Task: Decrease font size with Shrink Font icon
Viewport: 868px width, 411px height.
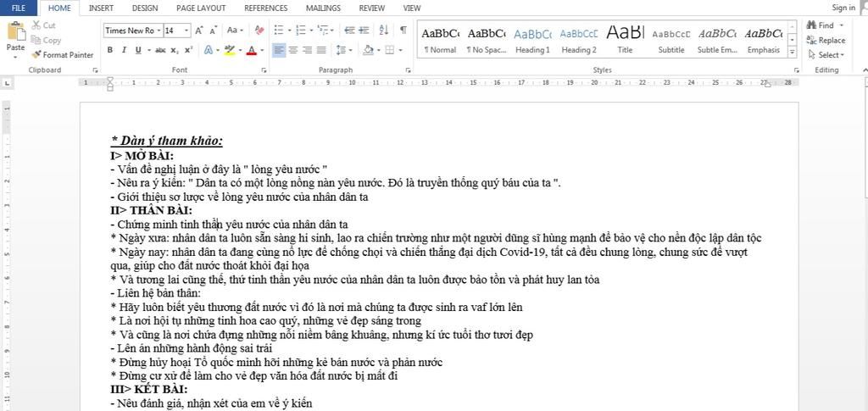Action: [x=213, y=31]
